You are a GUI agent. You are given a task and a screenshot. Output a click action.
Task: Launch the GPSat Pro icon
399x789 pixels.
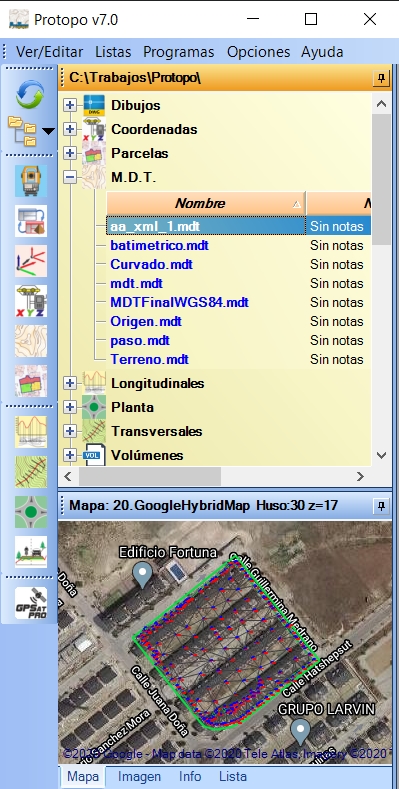click(31, 603)
